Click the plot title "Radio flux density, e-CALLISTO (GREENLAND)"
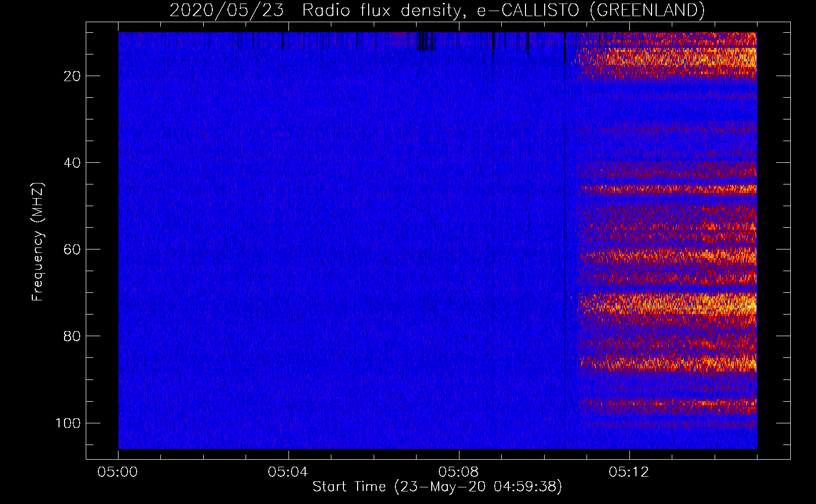Screen dimensions: 816x504 pos(503,11)
